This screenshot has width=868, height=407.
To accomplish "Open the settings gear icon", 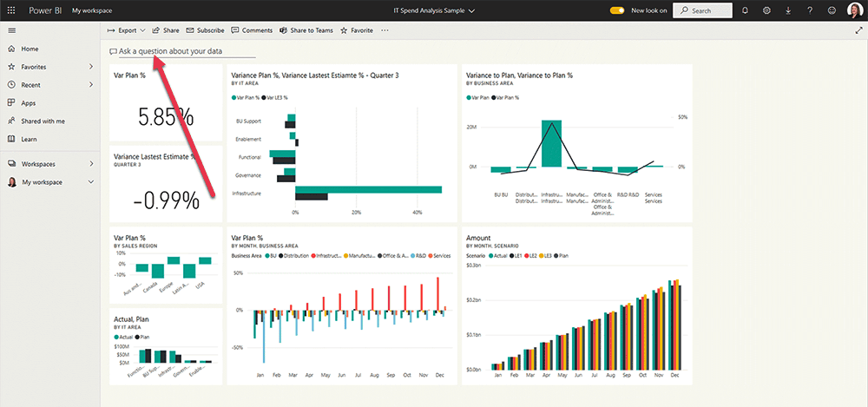I will (766, 10).
